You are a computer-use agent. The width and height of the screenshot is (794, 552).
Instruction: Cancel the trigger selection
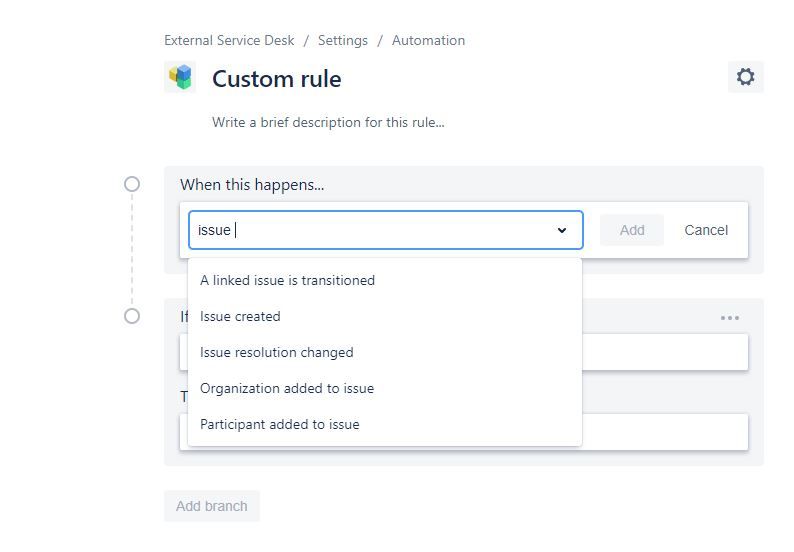(705, 230)
